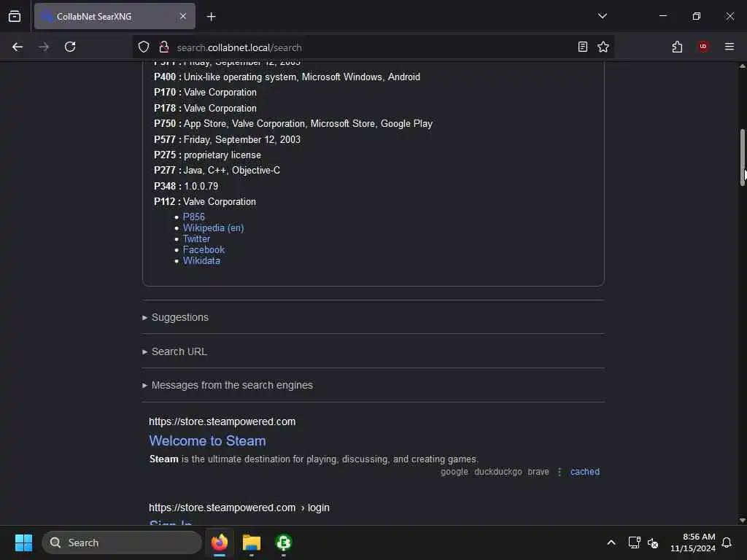747x560 pixels.
Task: Click the scrollbar down arrow
Action: [x=742, y=520]
